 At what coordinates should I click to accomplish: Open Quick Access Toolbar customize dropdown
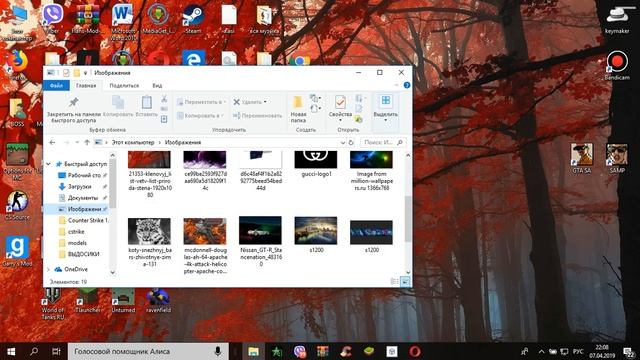[85, 73]
